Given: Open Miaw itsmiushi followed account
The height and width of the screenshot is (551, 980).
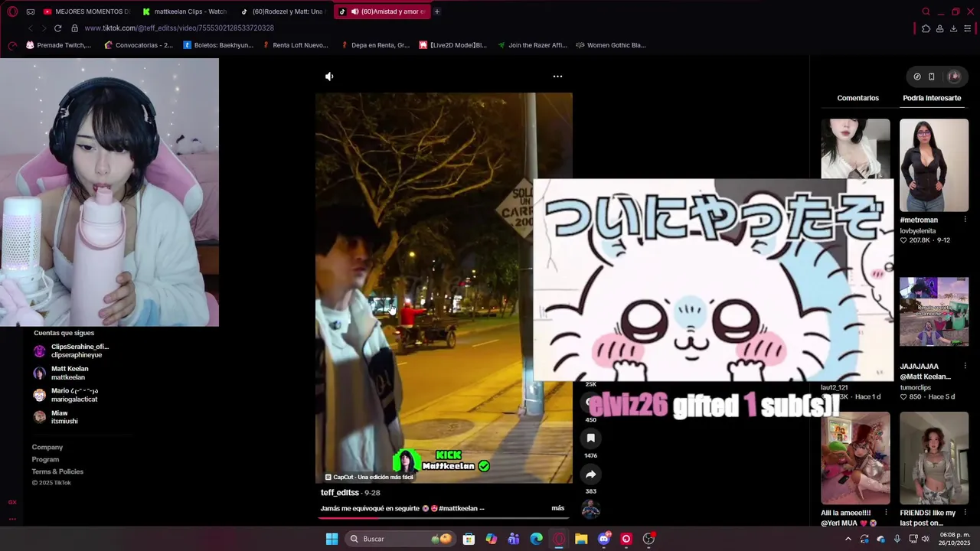Looking at the screenshot, I should tap(56, 417).
